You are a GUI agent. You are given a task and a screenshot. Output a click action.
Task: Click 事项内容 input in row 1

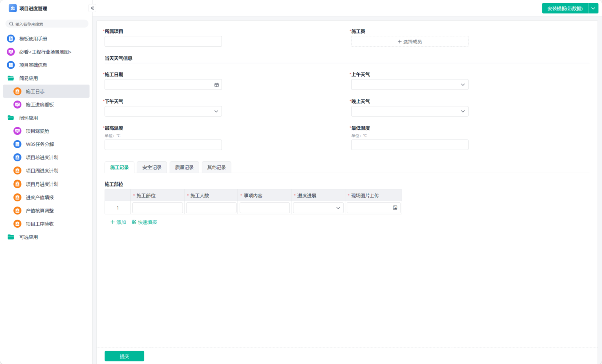(x=265, y=208)
